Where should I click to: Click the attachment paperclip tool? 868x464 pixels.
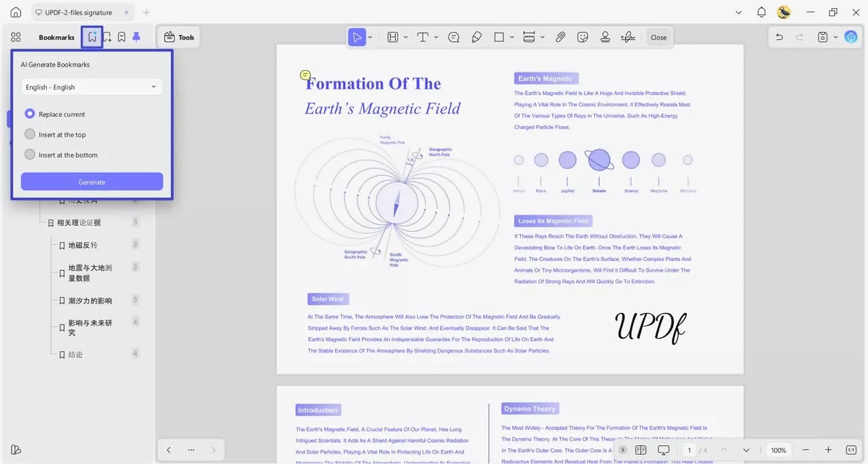560,37
